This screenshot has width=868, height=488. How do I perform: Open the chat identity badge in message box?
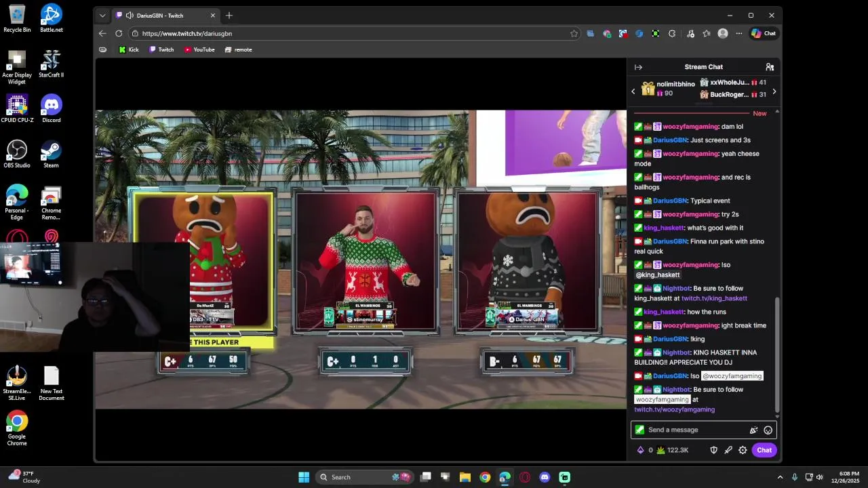pos(639,430)
